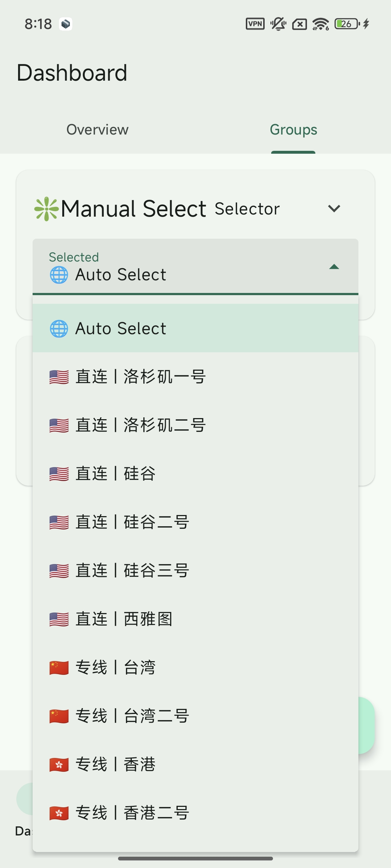Tap the US flag beside 直连 | 西雅图
The height and width of the screenshot is (868, 391).
coord(59,619)
